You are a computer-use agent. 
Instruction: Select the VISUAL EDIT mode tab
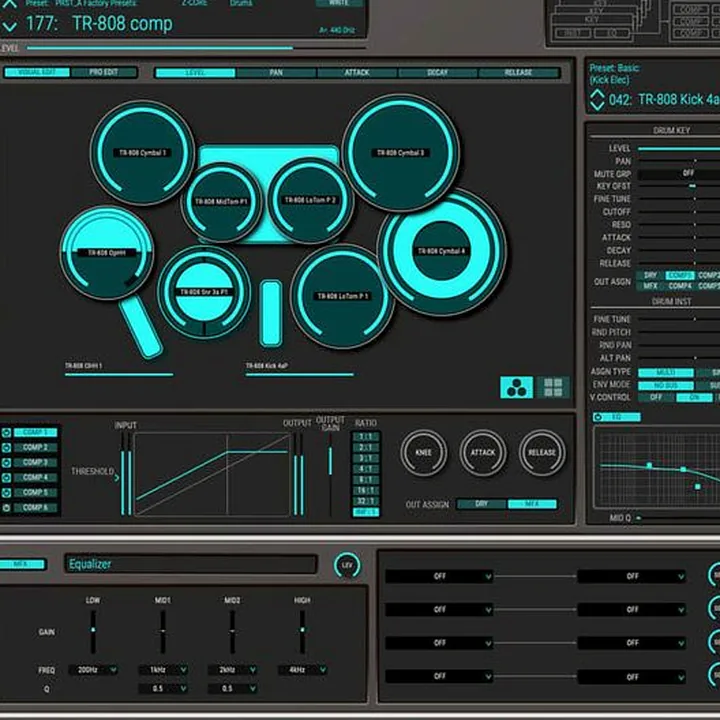point(37,73)
